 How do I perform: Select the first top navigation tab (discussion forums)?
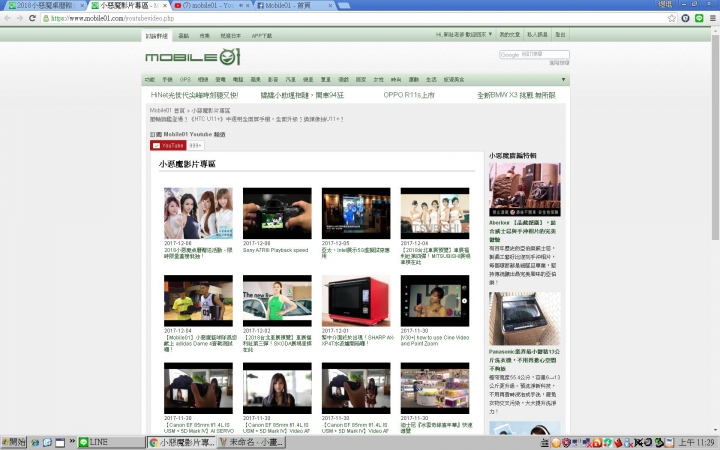point(157,35)
